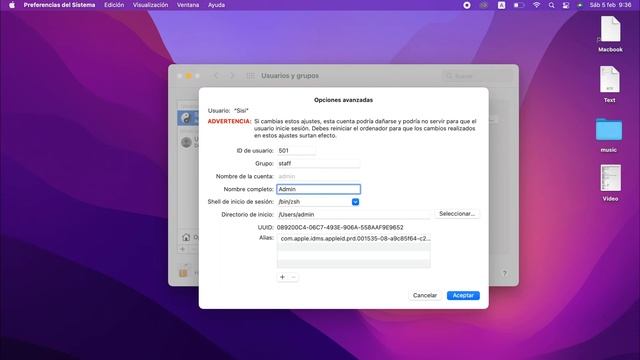Add a new alias with plus button
The width and height of the screenshot is (640, 360).
pyautogui.click(x=282, y=277)
